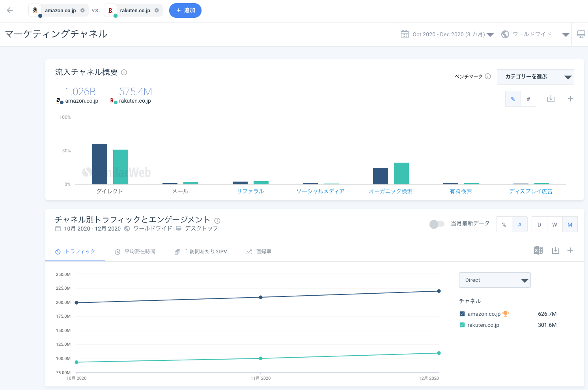The image size is (588, 390).
Task: Click the 301.6M rakuten traffic value
Action: (x=547, y=325)
